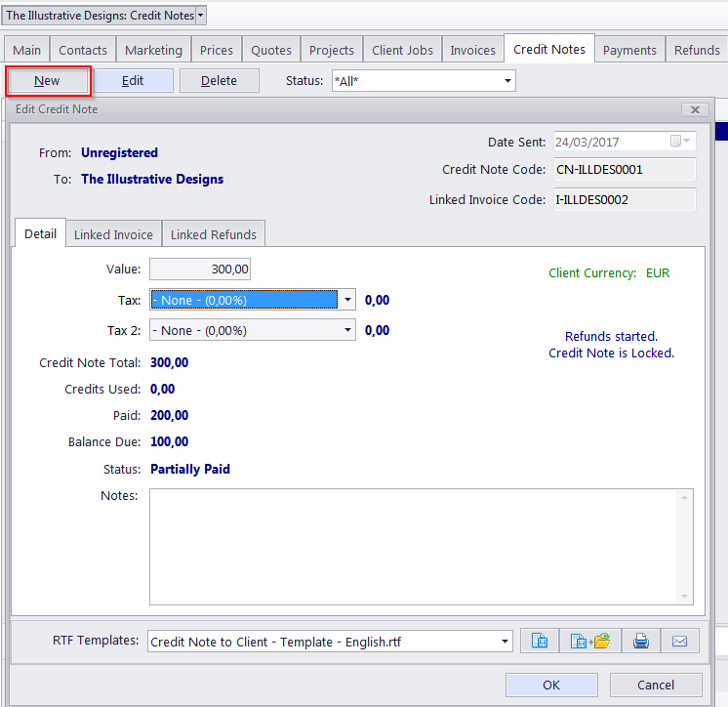The width and height of the screenshot is (728, 707).
Task: Switch to the Refunds tab
Action: 697,50
